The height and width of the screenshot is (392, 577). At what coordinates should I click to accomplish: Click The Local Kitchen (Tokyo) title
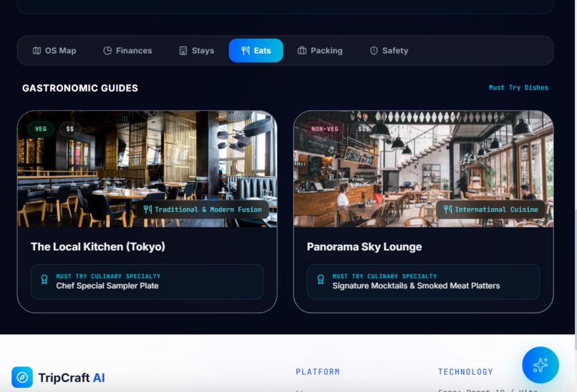(x=98, y=247)
